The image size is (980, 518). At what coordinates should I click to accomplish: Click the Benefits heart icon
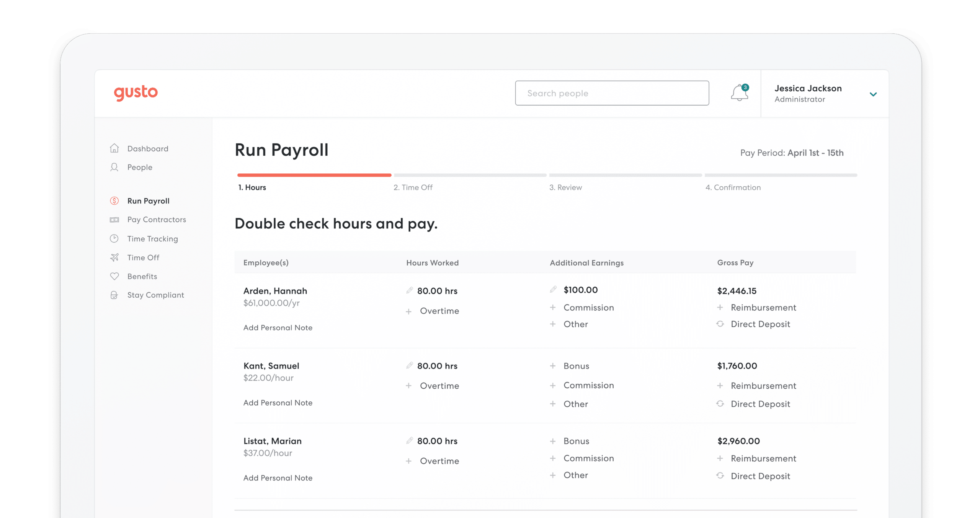(114, 276)
